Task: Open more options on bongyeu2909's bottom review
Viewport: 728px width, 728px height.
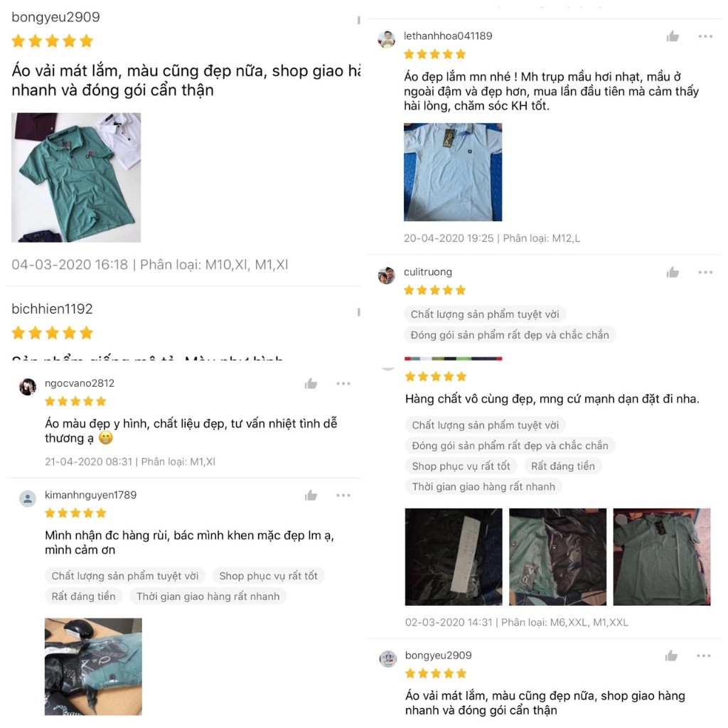Action: tap(703, 655)
